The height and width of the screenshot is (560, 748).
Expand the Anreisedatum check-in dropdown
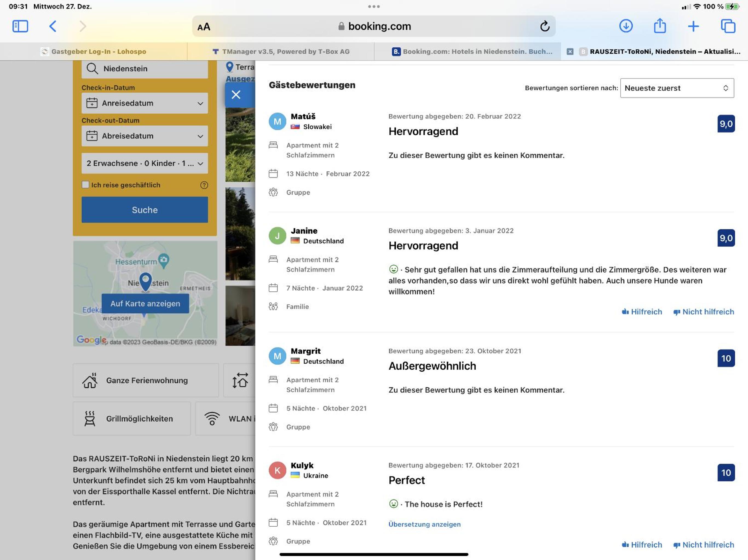click(145, 103)
